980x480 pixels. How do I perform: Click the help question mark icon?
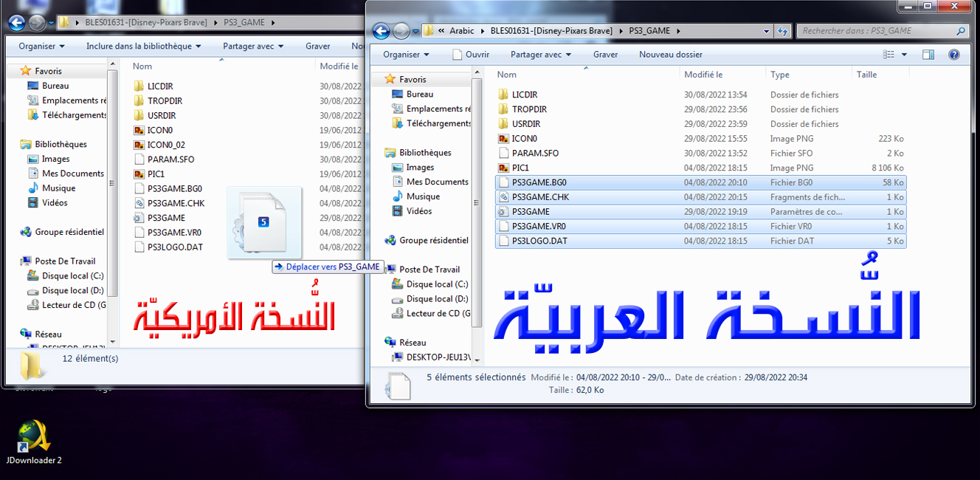pos(953,55)
